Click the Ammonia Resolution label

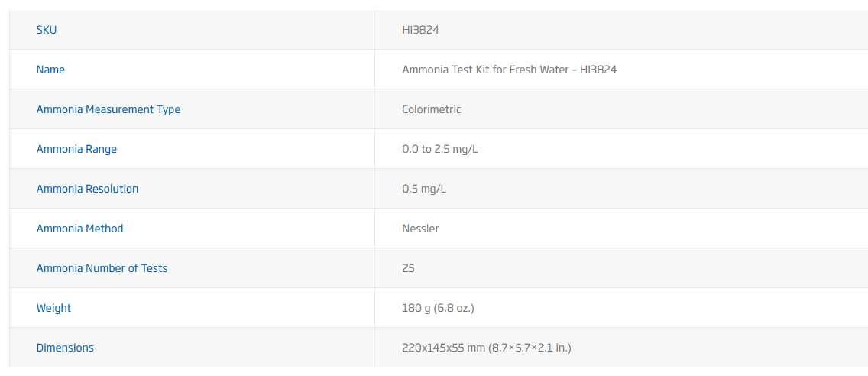(87, 189)
